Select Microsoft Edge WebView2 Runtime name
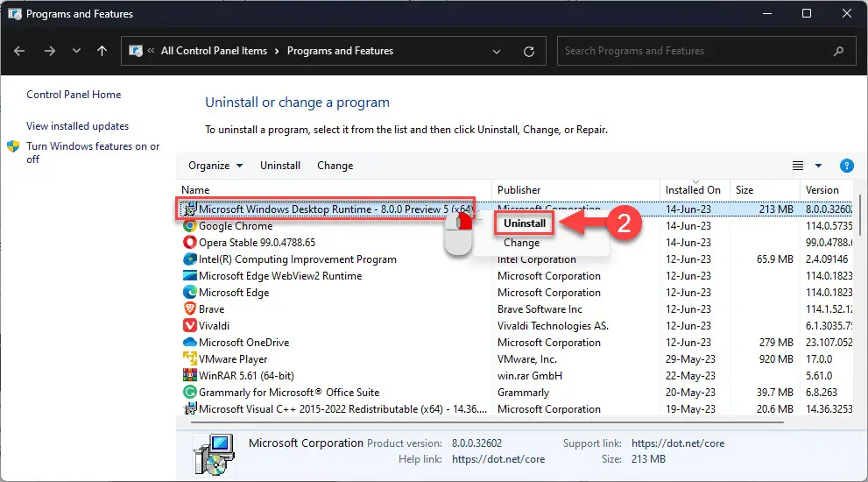The height and width of the screenshot is (482, 868). 280,276
